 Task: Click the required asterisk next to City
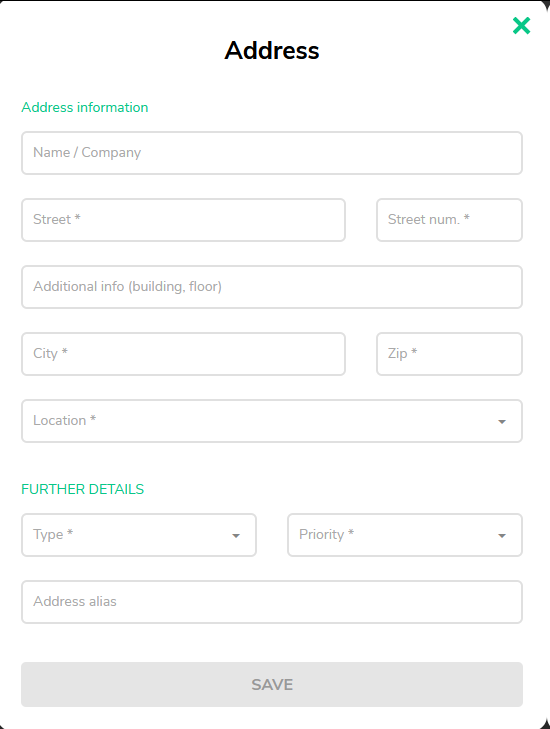(65, 351)
